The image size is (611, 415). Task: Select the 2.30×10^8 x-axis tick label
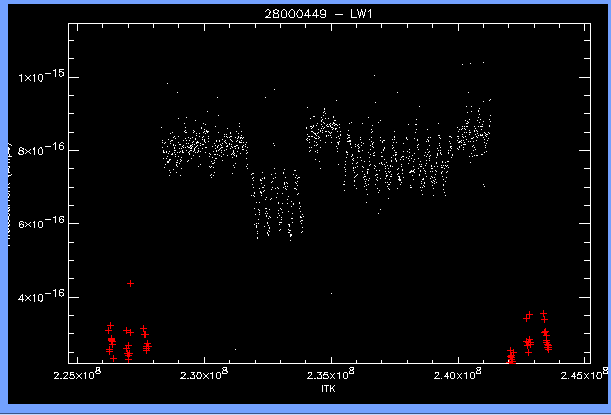coord(204,376)
